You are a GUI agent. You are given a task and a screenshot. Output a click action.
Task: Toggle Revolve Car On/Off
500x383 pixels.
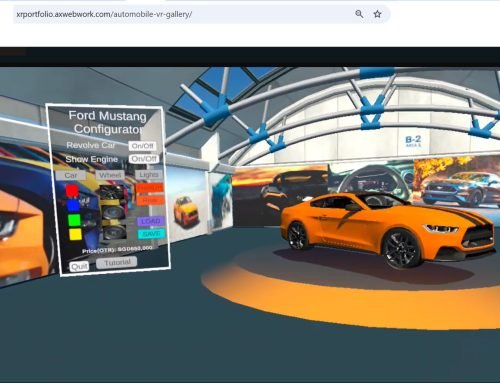click(x=142, y=146)
